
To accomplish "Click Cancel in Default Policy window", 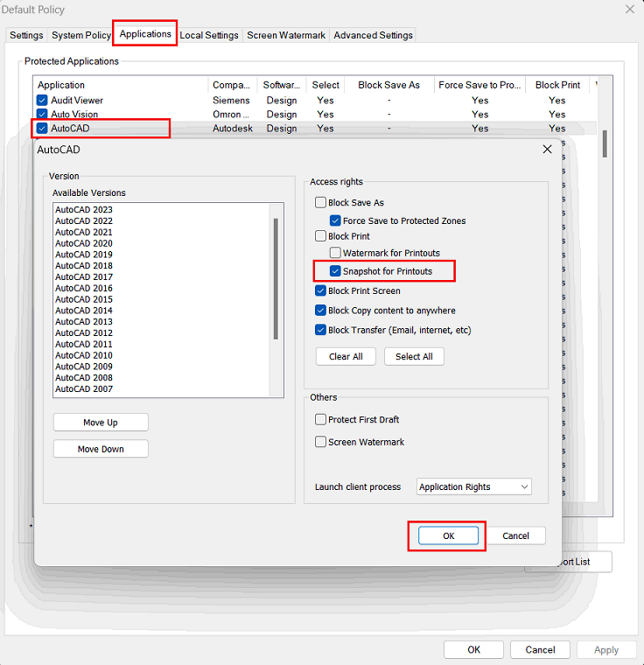I will (x=540, y=650).
